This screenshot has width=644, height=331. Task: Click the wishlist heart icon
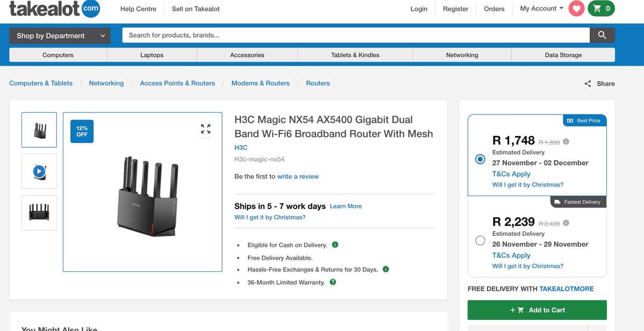click(x=576, y=8)
